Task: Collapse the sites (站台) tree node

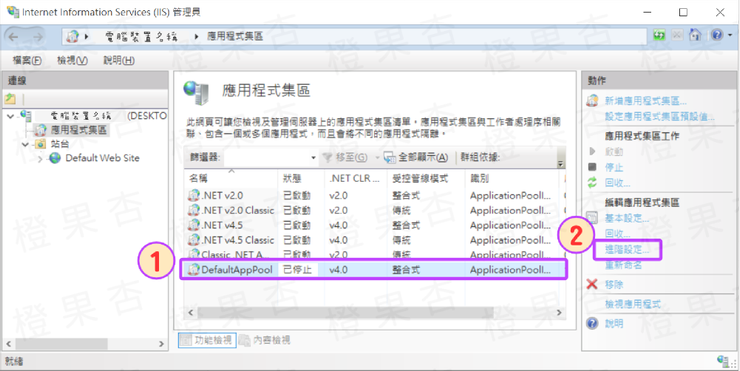Action: coord(25,144)
